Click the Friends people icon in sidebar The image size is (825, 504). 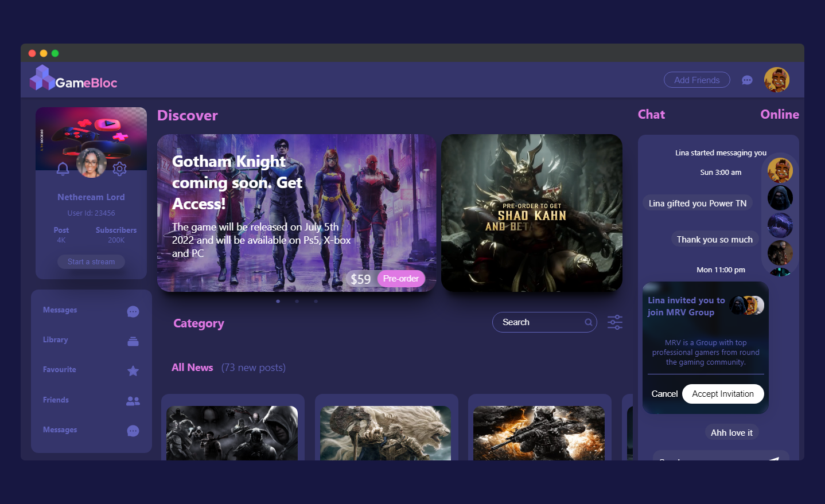(133, 401)
